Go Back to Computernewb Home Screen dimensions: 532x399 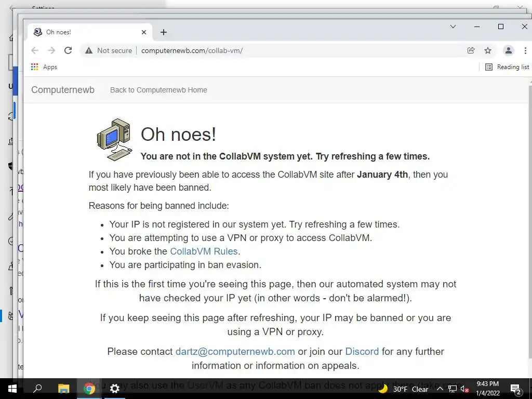click(158, 90)
